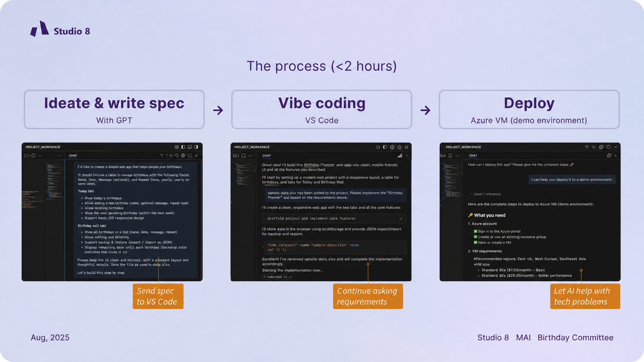The image size is (644, 362).
Task: Click undo arrow in Ideate screenshot chat header
Action: point(162,155)
